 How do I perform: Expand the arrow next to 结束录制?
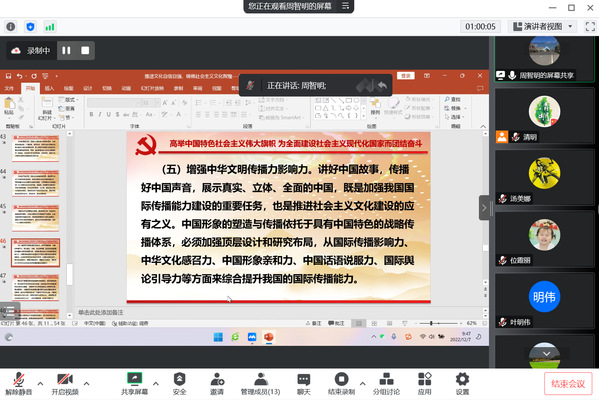click(x=363, y=383)
